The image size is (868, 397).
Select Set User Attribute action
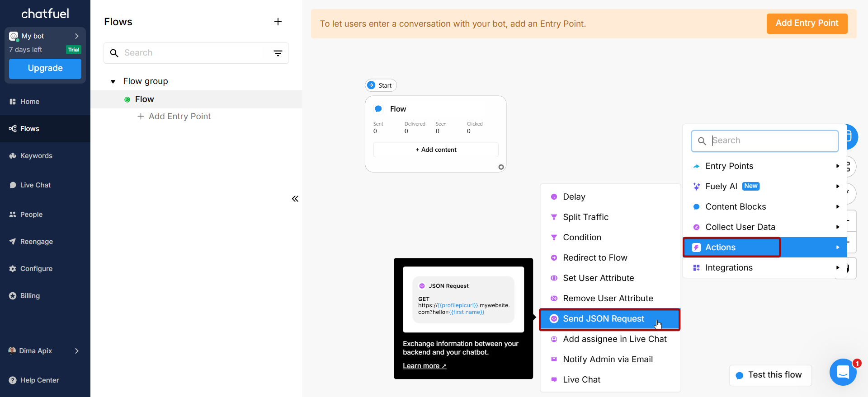pyautogui.click(x=610, y=278)
